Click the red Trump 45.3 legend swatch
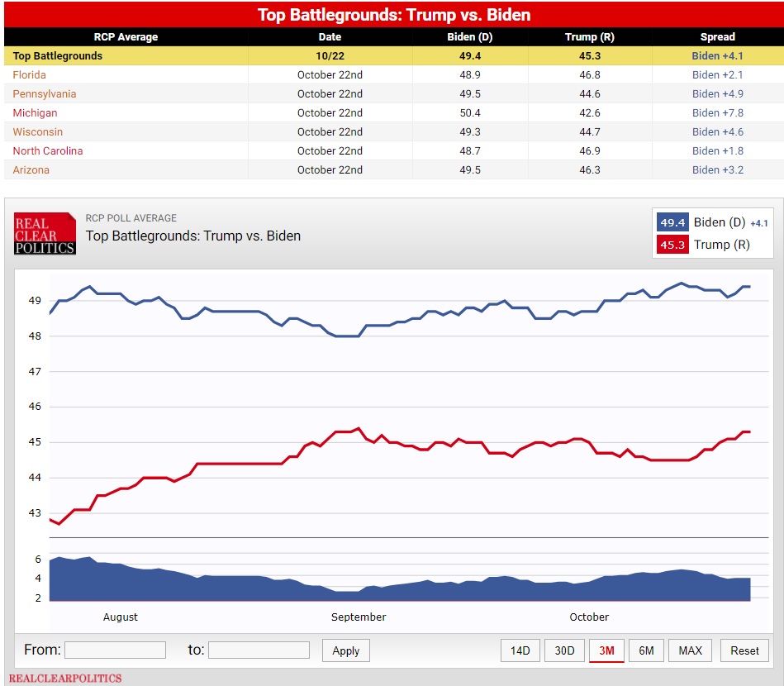Image resolution: width=784 pixels, height=686 pixels. pos(672,245)
